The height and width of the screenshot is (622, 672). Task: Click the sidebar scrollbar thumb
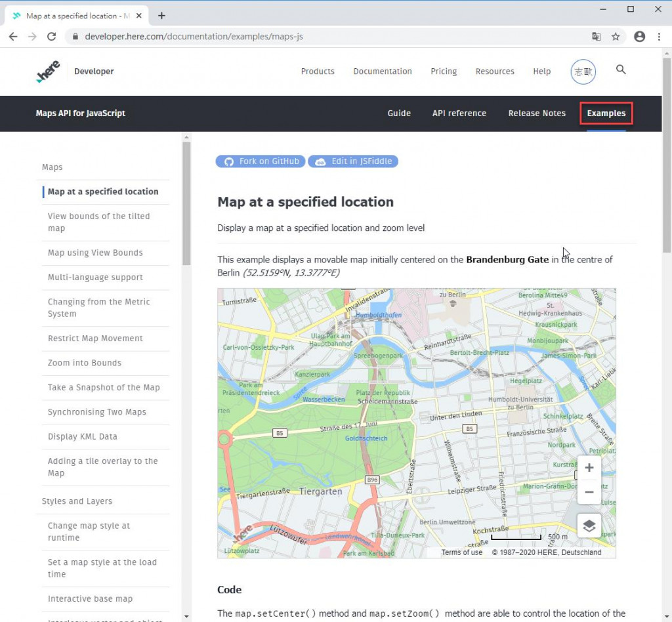(x=186, y=203)
